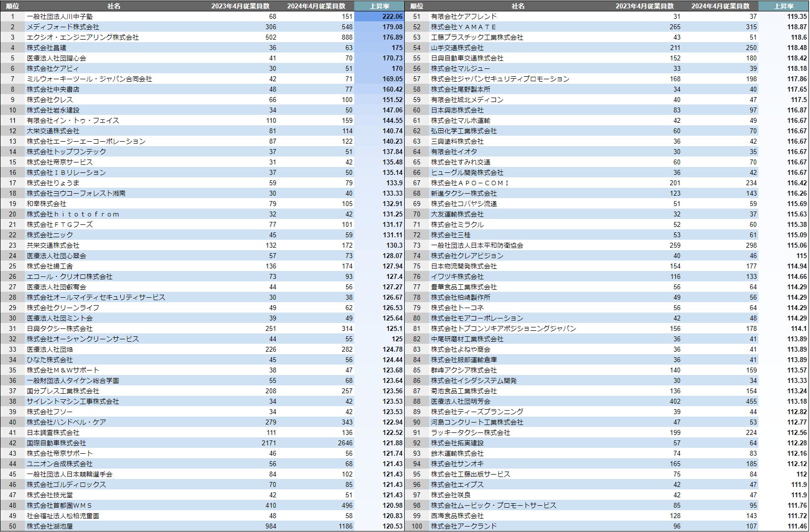
Task: Select 株式会社コバヤシ流通 in the table
Action: click(464, 204)
